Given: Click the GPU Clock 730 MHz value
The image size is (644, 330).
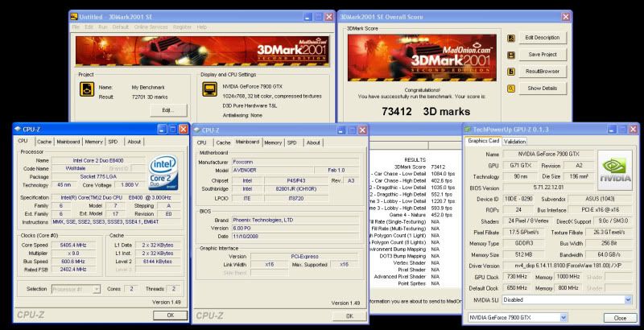Looking at the screenshot, I should pos(518,277).
